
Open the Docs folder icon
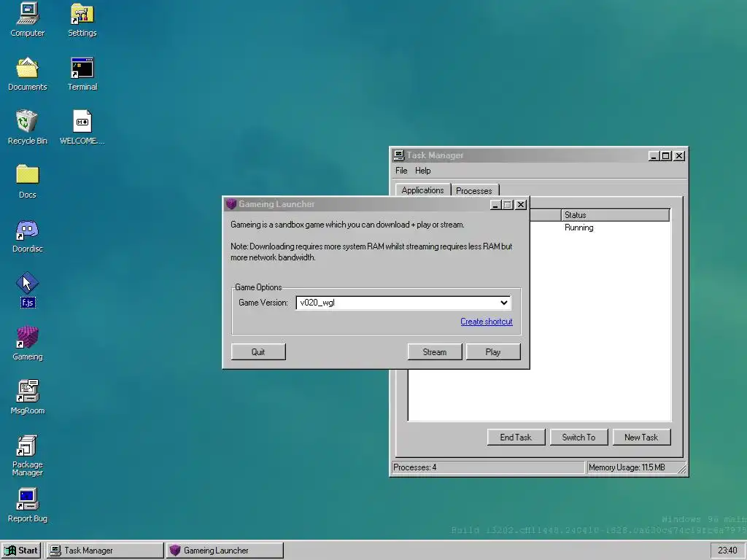point(27,182)
